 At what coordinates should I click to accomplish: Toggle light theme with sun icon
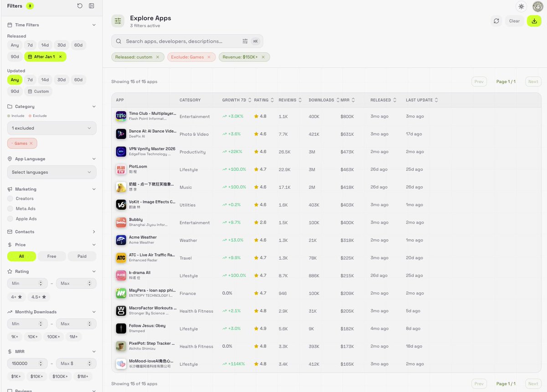[521, 6]
